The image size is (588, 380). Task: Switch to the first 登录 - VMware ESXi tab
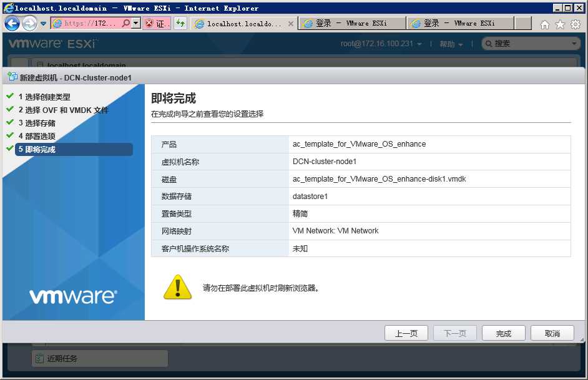click(352, 23)
